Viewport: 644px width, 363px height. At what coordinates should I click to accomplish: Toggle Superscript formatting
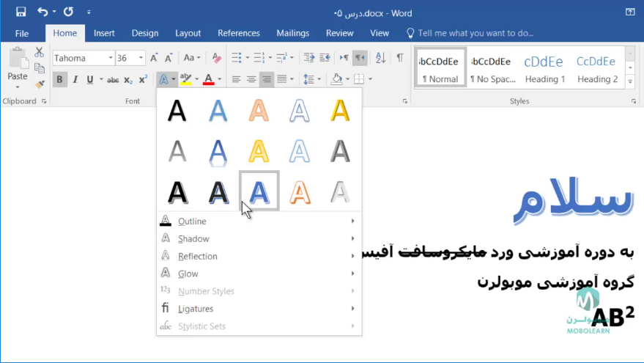pos(143,79)
